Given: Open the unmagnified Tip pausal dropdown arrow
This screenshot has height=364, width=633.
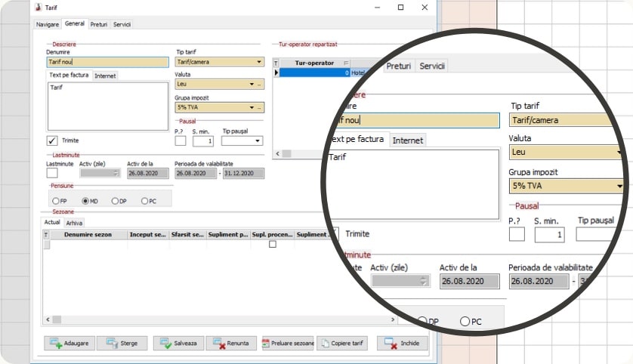Looking at the screenshot, I should pyautogui.click(x=258, y=140).
